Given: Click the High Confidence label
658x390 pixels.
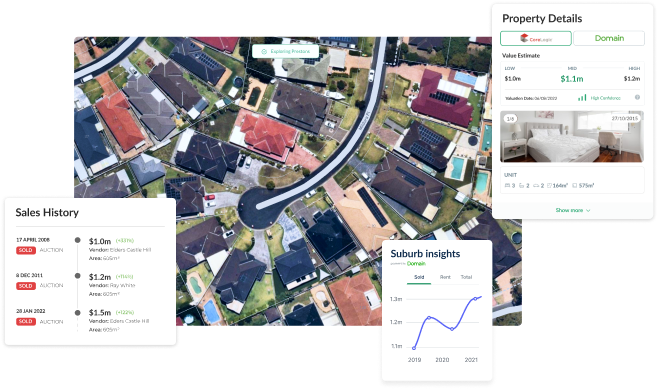Looking at the screenshot, I should (x=605, y=98).
